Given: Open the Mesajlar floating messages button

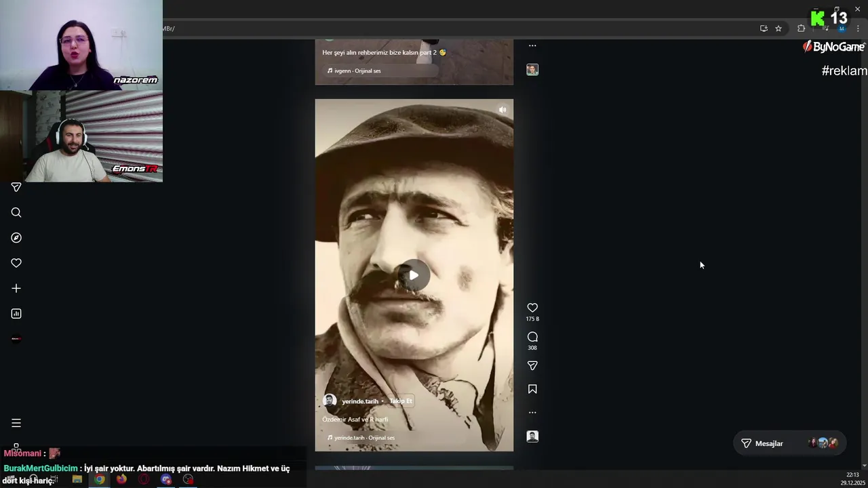Looking at the screenshot, I should pos(789,443).
